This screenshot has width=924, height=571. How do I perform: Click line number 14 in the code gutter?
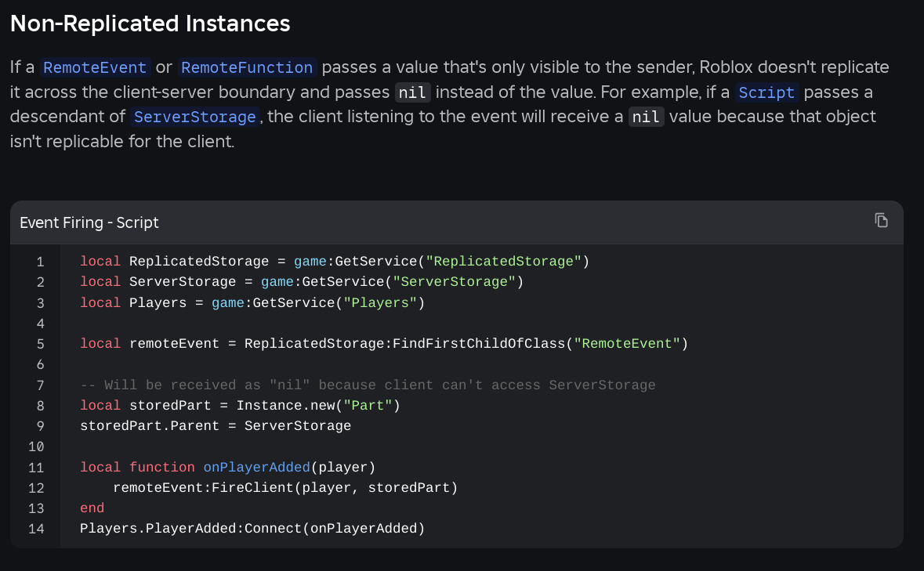(37, 529)
